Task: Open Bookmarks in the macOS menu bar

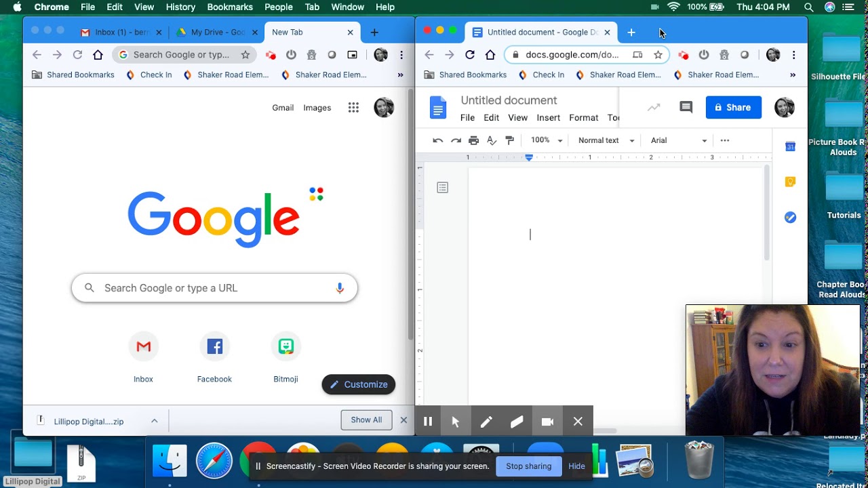Action: 230,7
